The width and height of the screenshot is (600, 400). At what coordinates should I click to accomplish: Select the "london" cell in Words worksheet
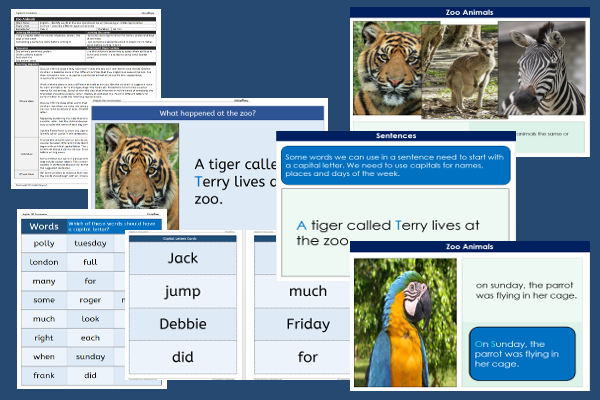point(44,262)
